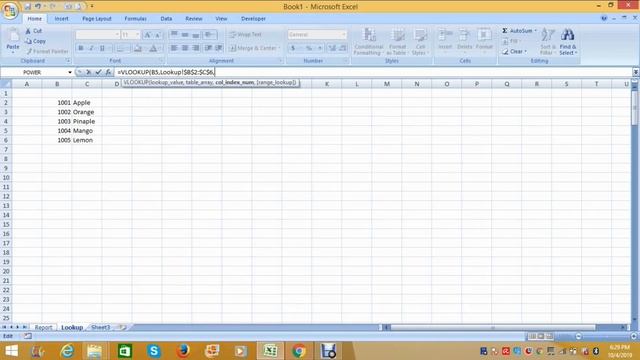The width and height of the screenshot is (640, 360).
Task: Click the Increase Font Size icon
Action: tap(147, 35)
